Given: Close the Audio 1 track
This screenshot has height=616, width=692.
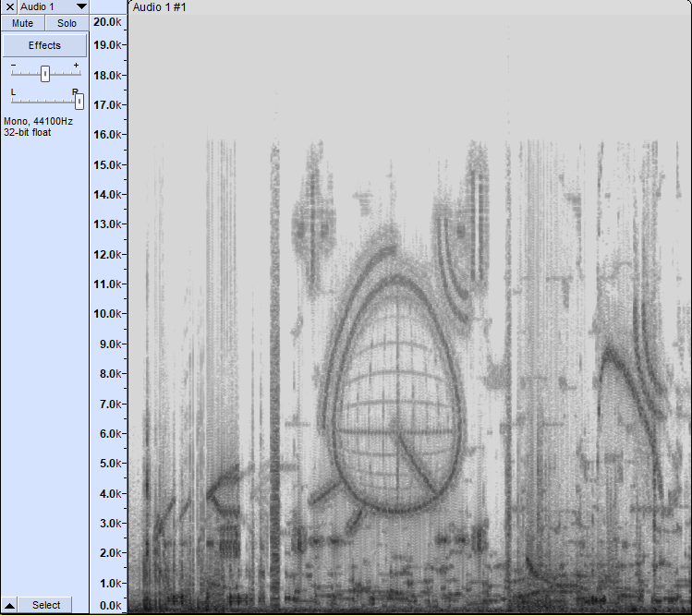Looking at the screenshot, I should coord(10,6).
